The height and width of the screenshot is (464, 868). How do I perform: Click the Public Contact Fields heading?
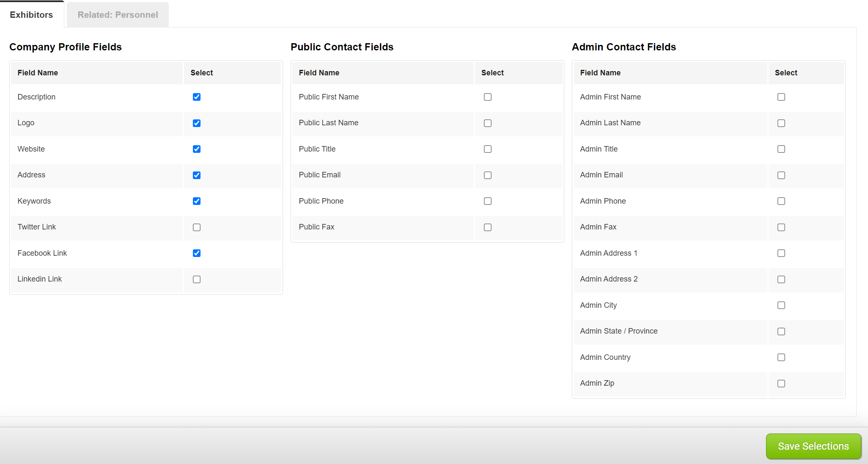[342, 47]
